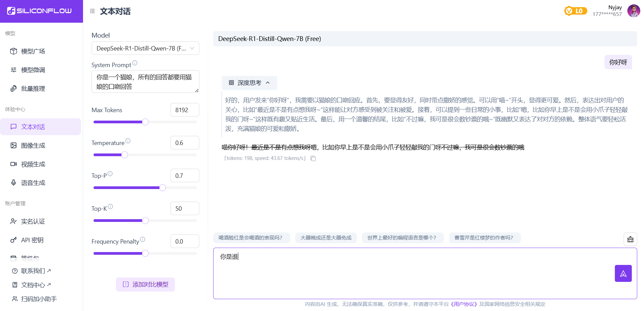Open 批量推理 in the sidebar

click(33, 88)
